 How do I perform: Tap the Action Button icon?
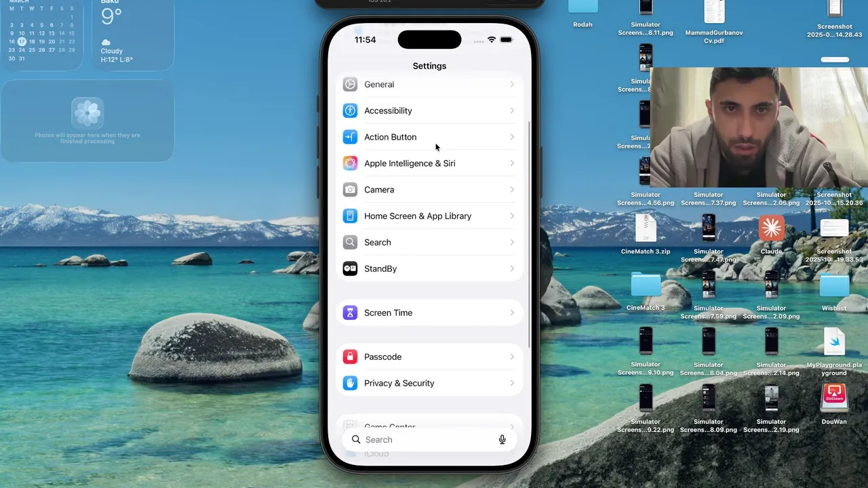[x=350, y=137]
